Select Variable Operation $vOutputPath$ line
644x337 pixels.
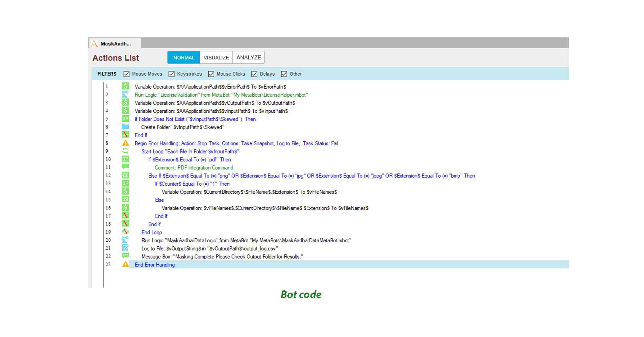coord(215,103)
